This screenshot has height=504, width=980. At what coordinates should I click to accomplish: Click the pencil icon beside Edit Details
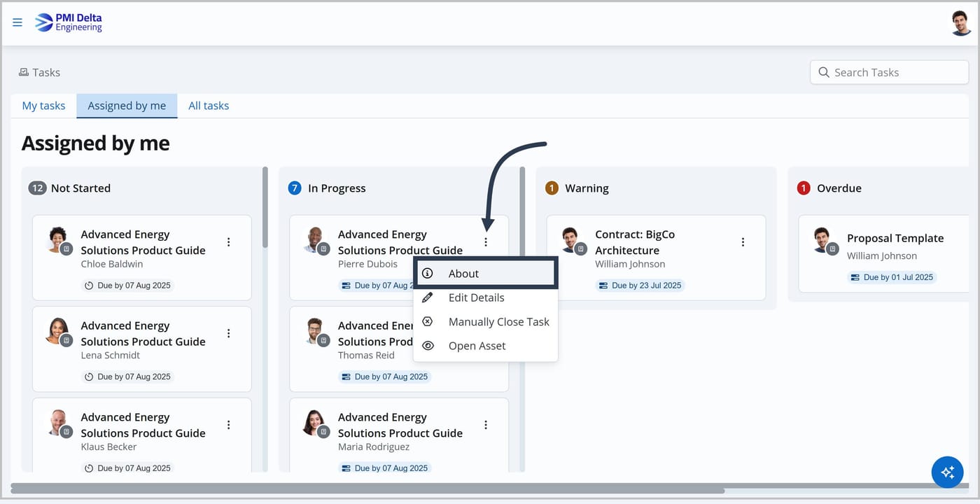428,297
